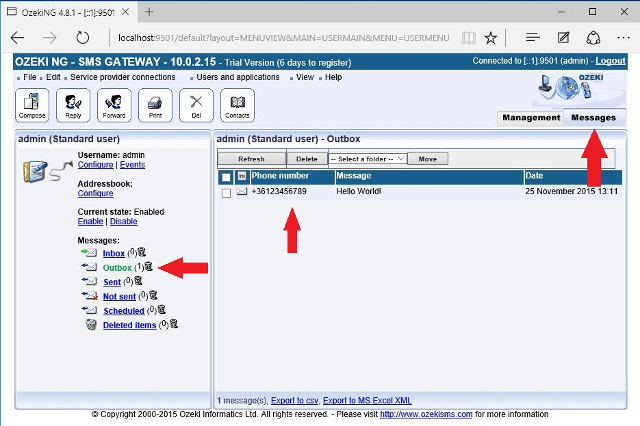Open the Contacts toolbar icon
The width and height of the screenshot is (640, 426).
point(237,105)
